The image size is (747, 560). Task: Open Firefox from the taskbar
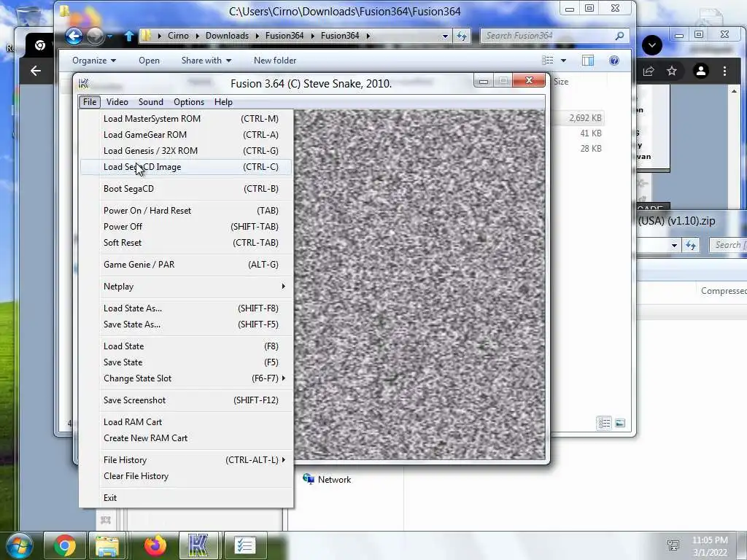(x=155, y=545)
